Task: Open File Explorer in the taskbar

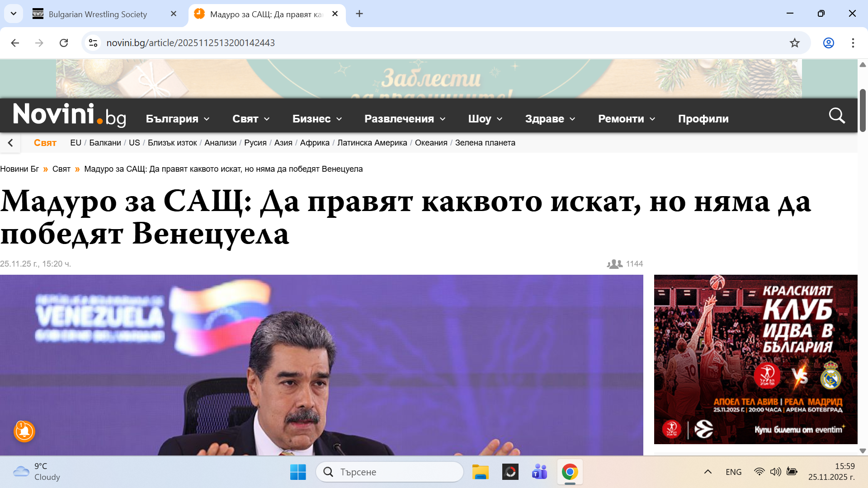Action: pyautogui.click(x=480, y=472)
